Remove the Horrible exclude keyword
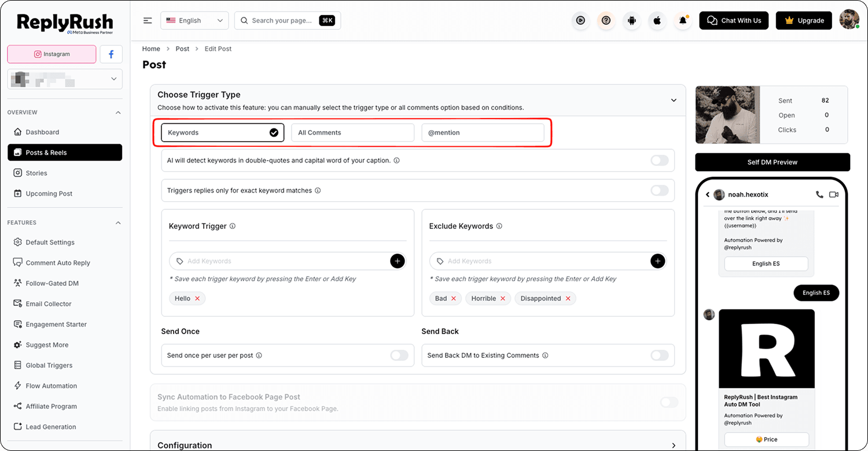868x451 pixels. pos(503,298)
